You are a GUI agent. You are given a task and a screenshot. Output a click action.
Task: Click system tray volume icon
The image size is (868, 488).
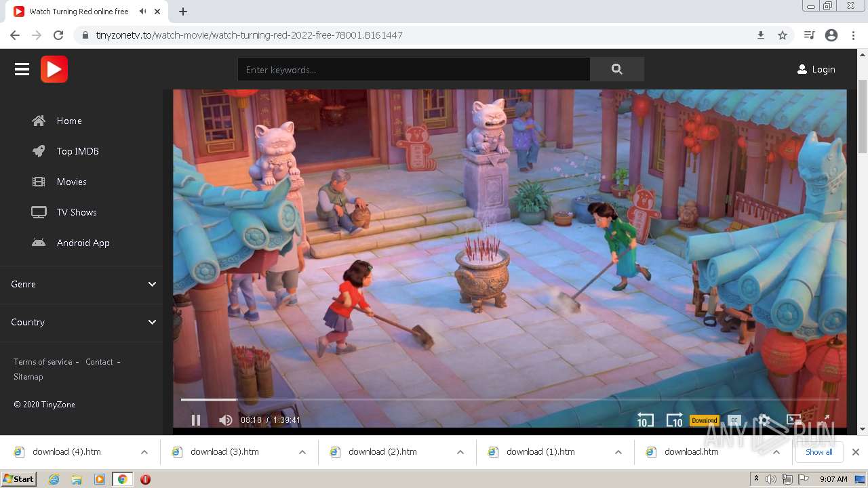click(x=771, y=479)
